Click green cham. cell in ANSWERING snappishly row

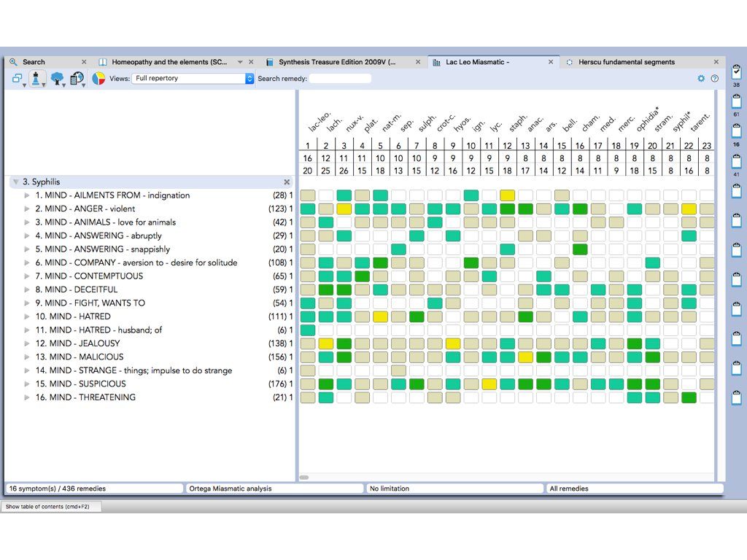click(580, 249)
